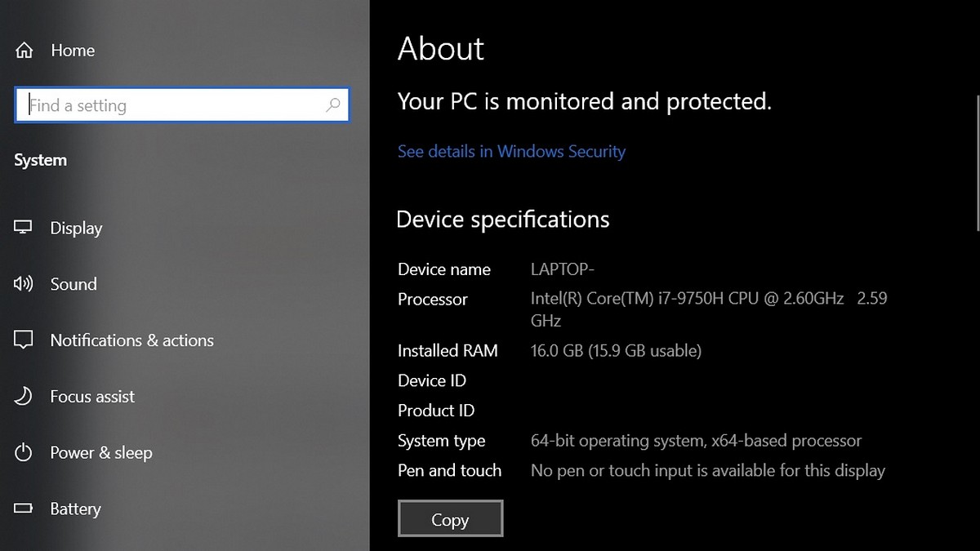Select the Focus assist moon icon

pos(24,397)
